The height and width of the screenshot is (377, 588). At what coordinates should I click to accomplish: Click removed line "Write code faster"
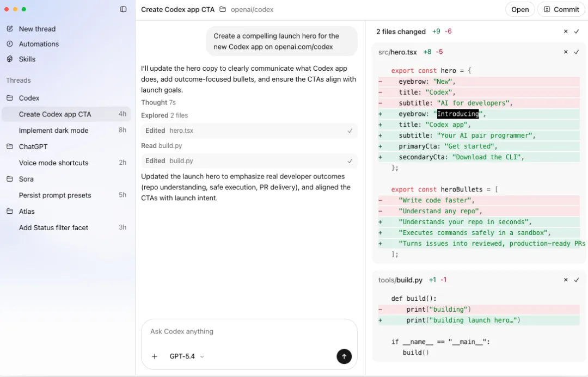click(479, 200)
